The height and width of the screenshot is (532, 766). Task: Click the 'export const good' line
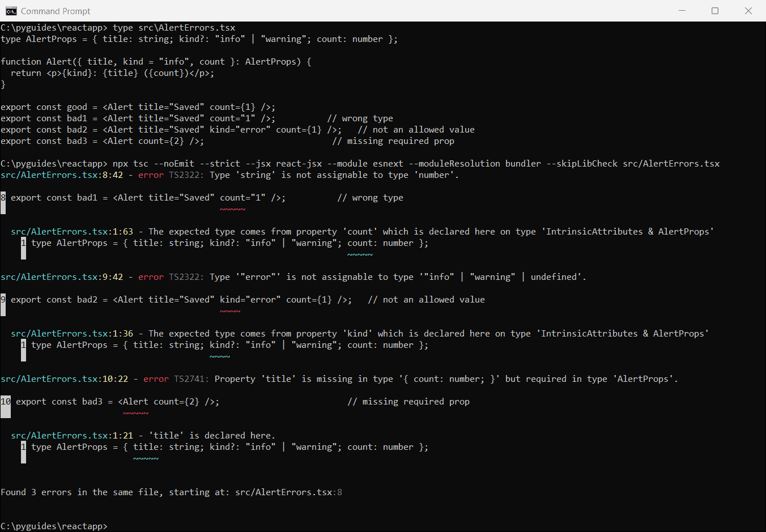[138, 107]
